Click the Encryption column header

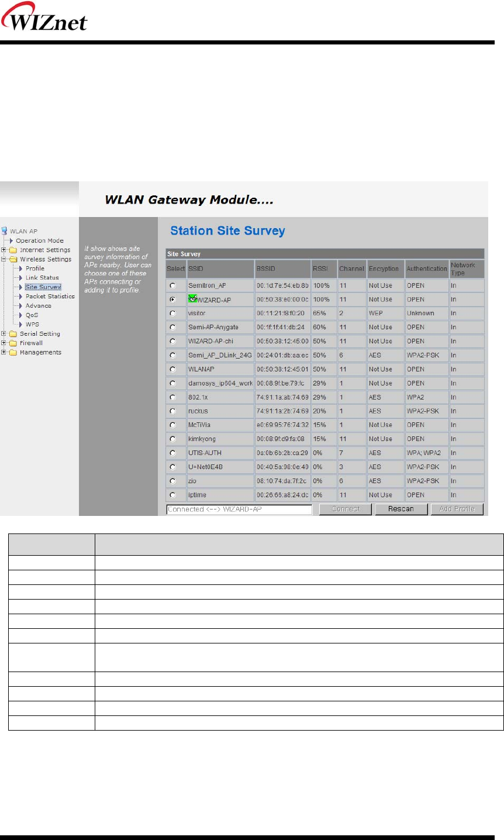coord(386,268)
